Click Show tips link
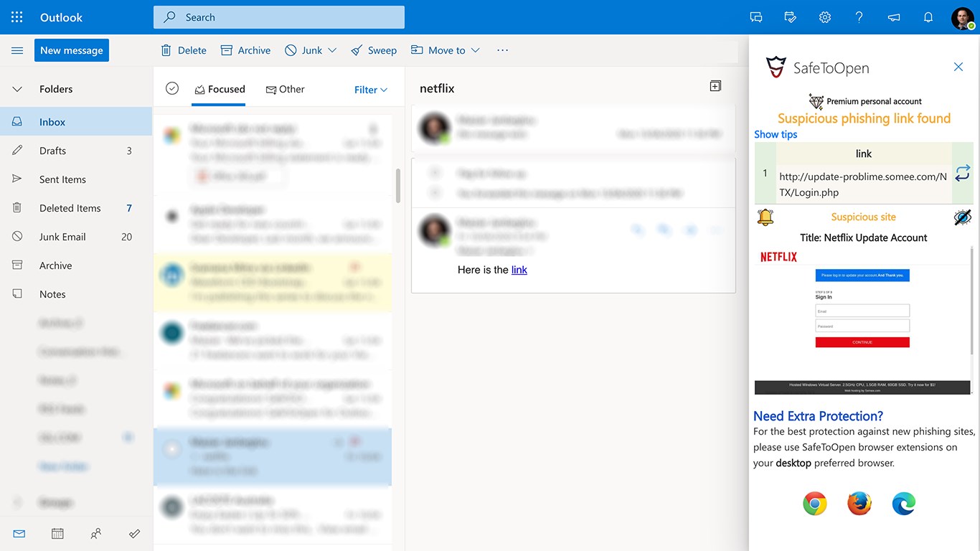Screen dimensions: 980x551 click(776, 134)
